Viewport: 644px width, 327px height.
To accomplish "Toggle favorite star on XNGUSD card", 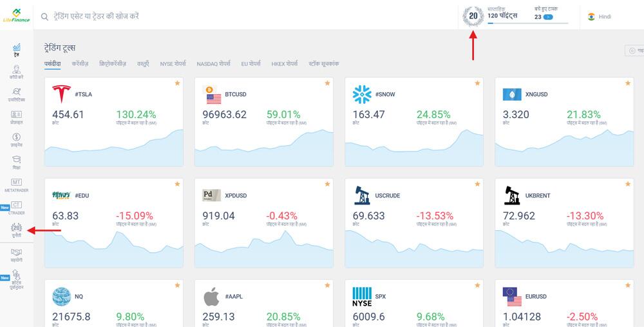I will tap(627, 83).
